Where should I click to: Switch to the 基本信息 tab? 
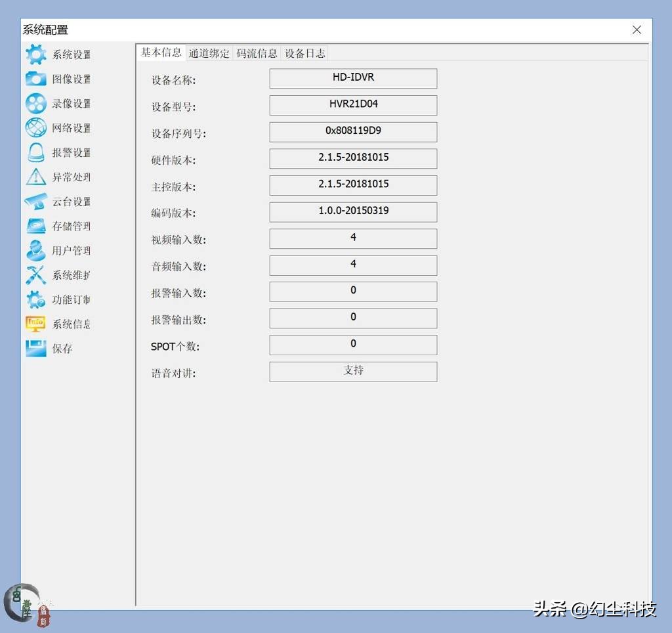pos(161,53)
